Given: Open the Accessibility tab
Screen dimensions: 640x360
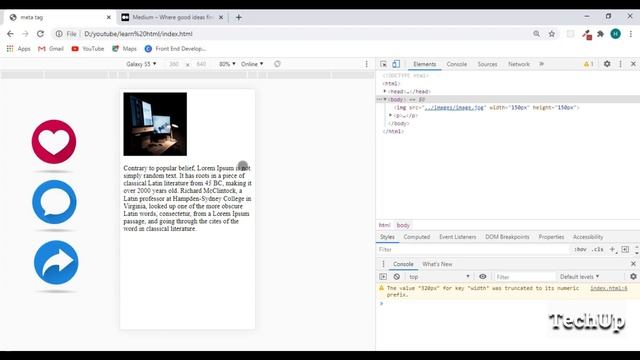Looking at the screenshot, I should click(588, 237).
